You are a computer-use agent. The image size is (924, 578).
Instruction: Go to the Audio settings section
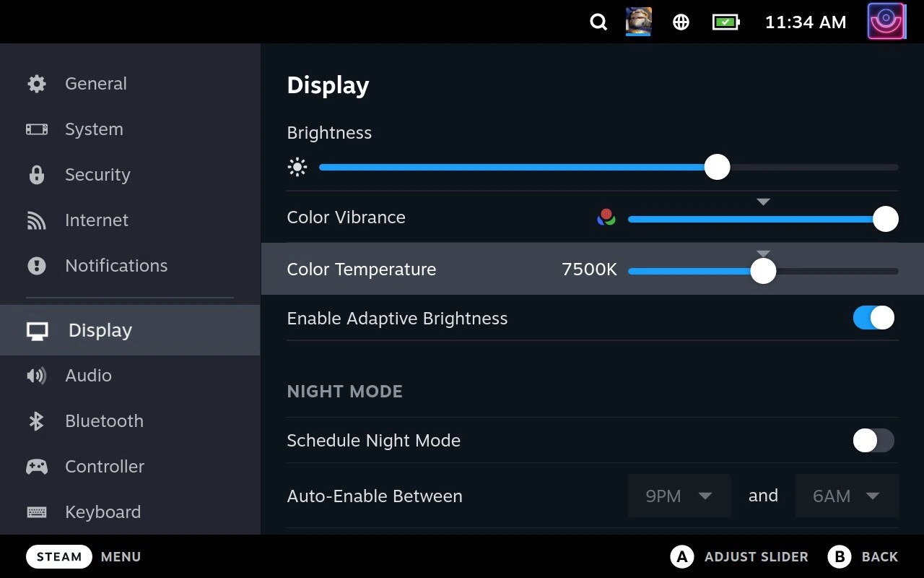(x=88, y=376)
